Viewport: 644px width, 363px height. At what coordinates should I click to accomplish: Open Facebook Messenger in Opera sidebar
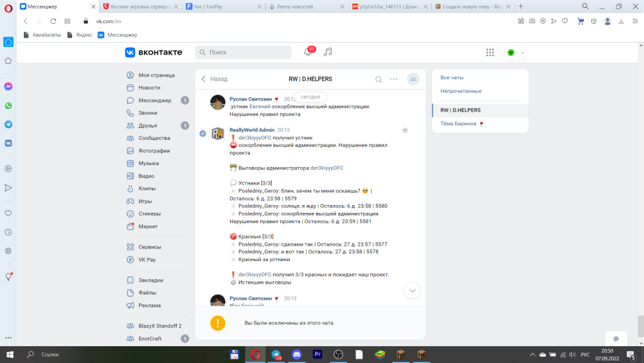pos(8,86)
